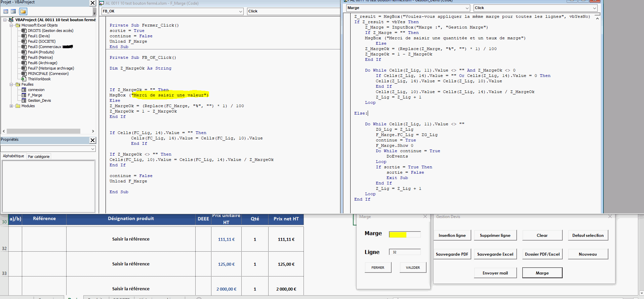Switch to the Par catégorie tab
Image resolution: width=644 pixels, height=299 pixels.
(x=39, y=157)
